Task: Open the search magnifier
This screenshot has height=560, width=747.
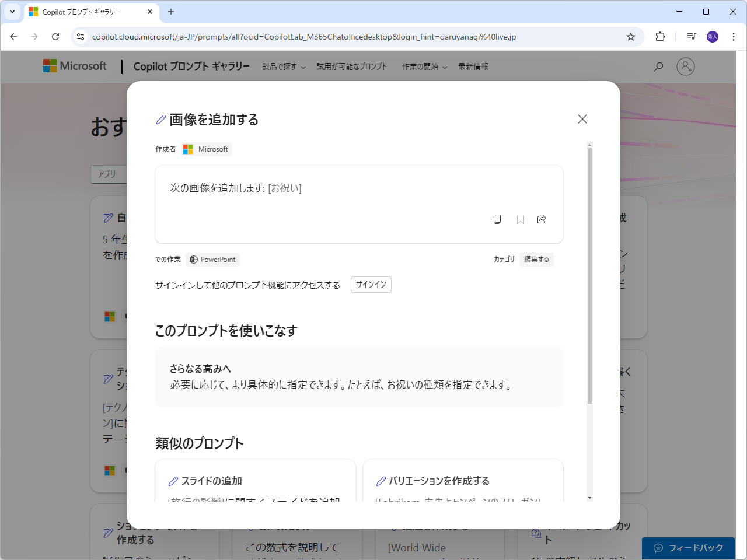Action: (x=658, y=66)
